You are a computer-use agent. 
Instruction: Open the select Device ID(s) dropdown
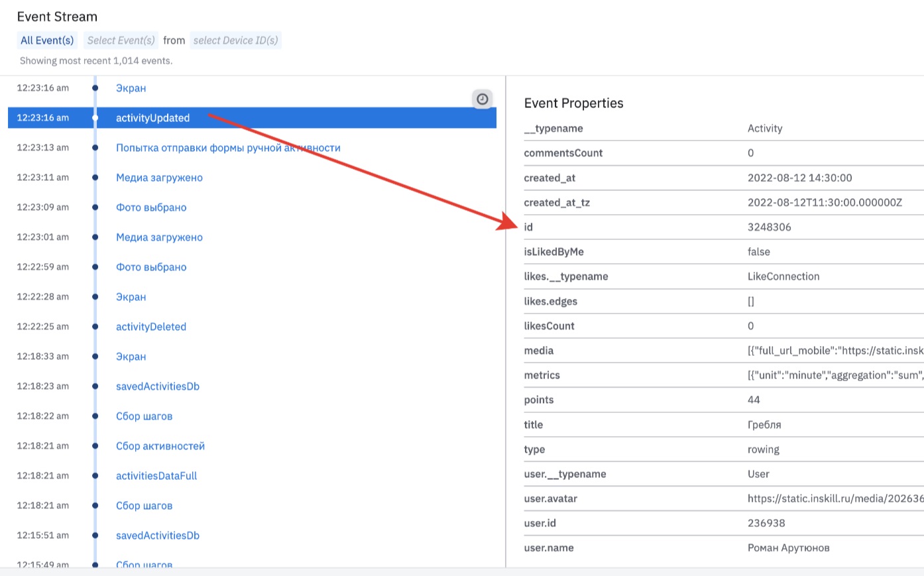235,40
